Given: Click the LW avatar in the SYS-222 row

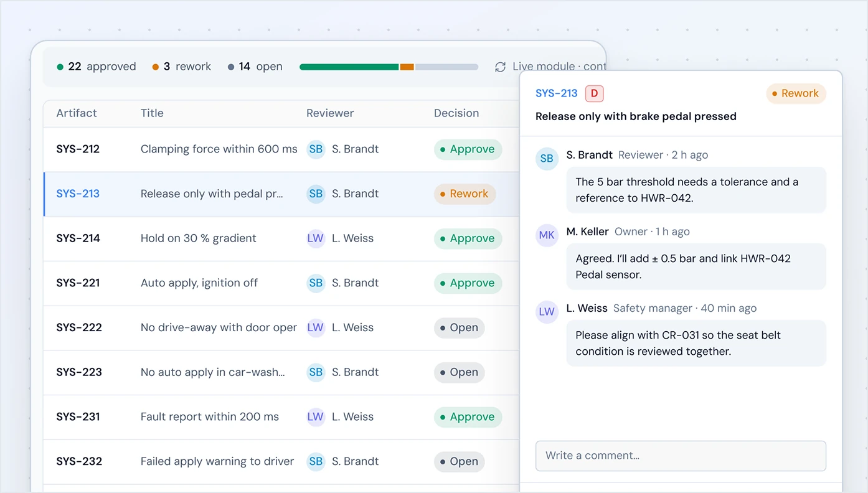Looking at the screenshot, I should point(316,328).
